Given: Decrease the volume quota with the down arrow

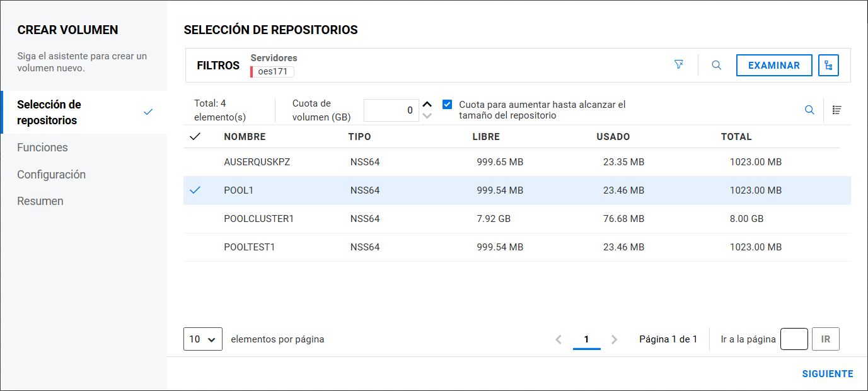Looking at the screenshot, I should pyautogui.click(x=427, y=116).
